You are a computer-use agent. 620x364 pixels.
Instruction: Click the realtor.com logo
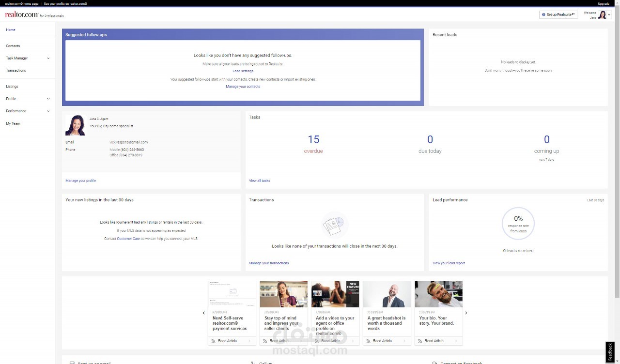pyautogui.click(x=22, y=15)
